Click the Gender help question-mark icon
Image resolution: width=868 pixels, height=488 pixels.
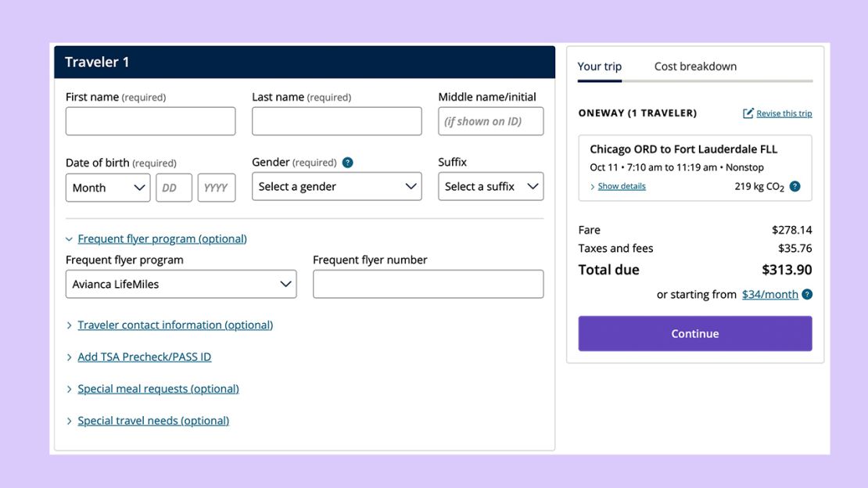click(x=348, y=163)
